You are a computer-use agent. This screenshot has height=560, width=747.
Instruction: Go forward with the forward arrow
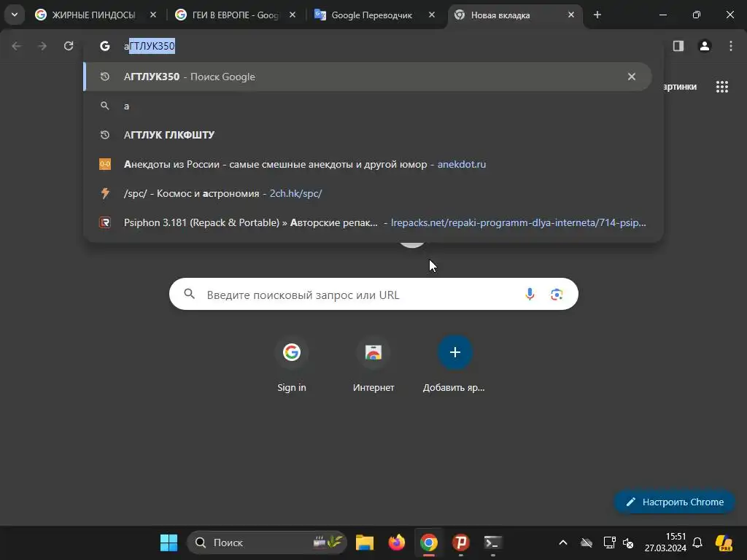click(x=42, y=46)
